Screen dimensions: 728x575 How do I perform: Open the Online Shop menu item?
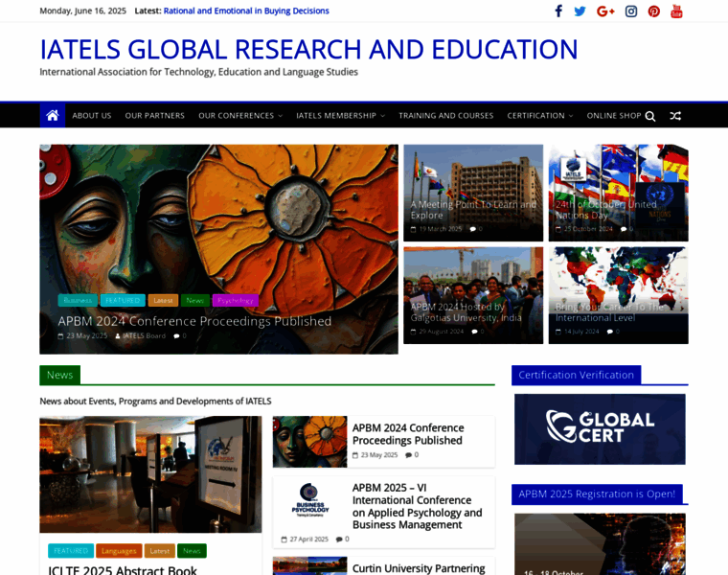pos(613,116)
